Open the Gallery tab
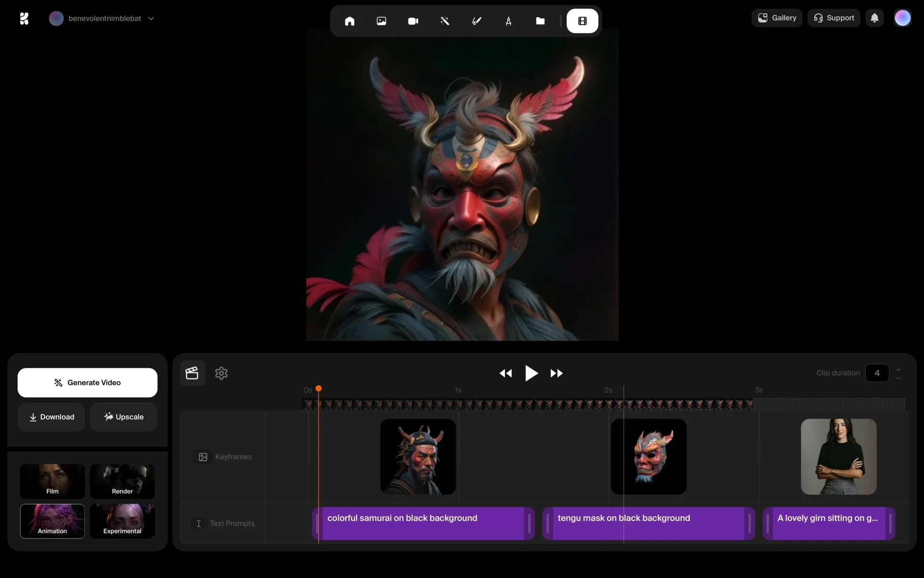The width and height of the screenshot is (924, 578). point(777,18)
